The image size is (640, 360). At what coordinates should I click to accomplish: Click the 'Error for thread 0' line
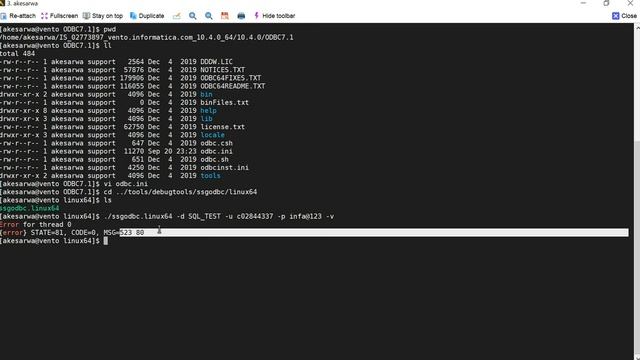click(x=36, y=224)
